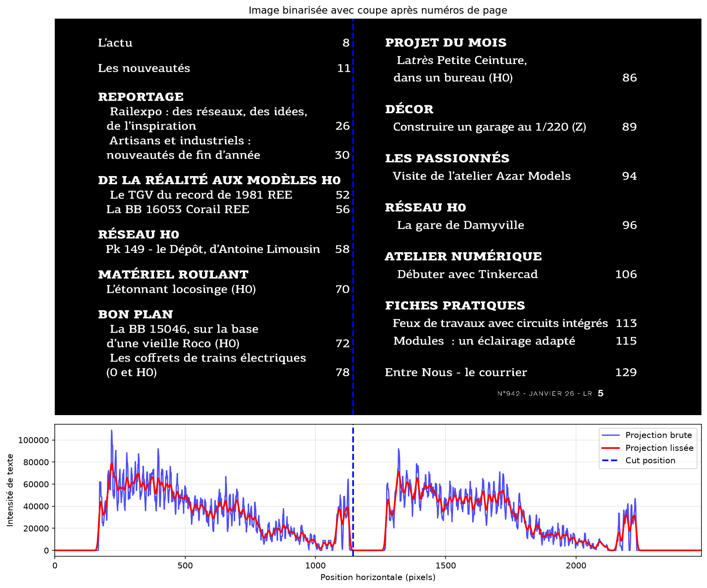Select page number "113"
This screenshot has height=588, width=707.
coord(626,324)
